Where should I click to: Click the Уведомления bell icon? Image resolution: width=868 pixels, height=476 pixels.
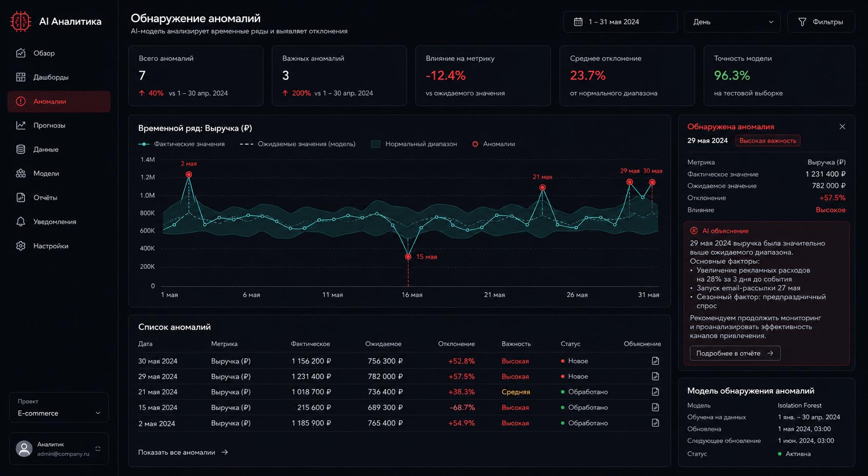coord(21,222)
